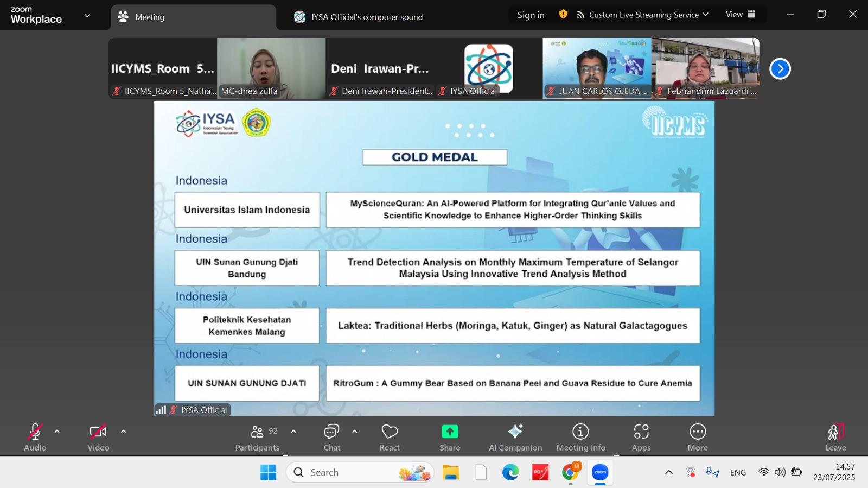Click the green Share screen icon
868x488 pixels.
(x=450, y=432)
